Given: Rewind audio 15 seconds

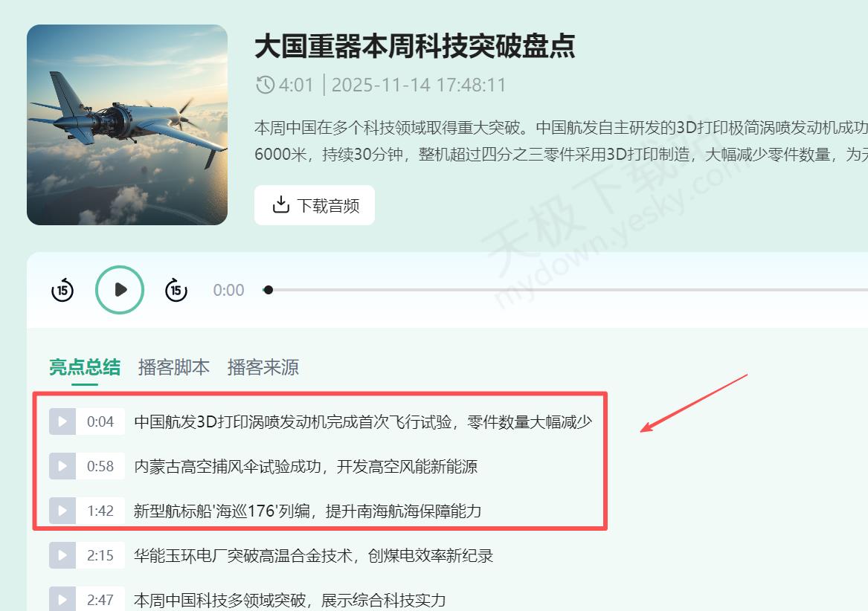Looking at the screenshot, I should click(62, 290).
